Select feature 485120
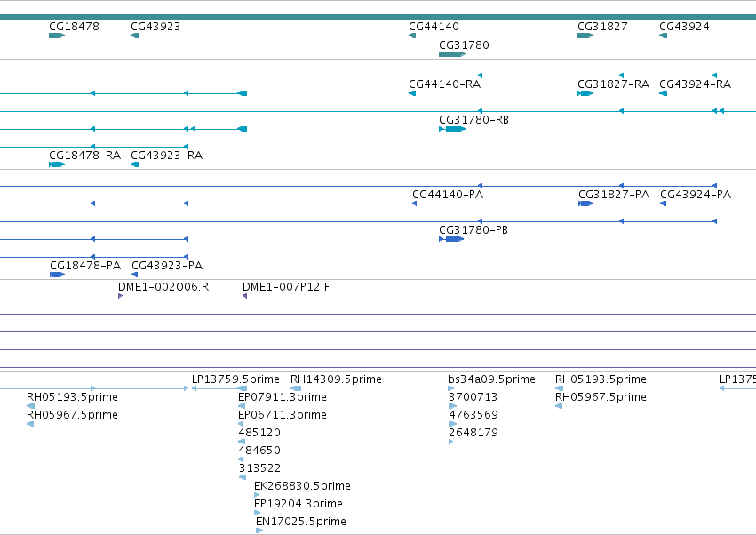Viewport: 756px width, 535px height. click(259, 433)
